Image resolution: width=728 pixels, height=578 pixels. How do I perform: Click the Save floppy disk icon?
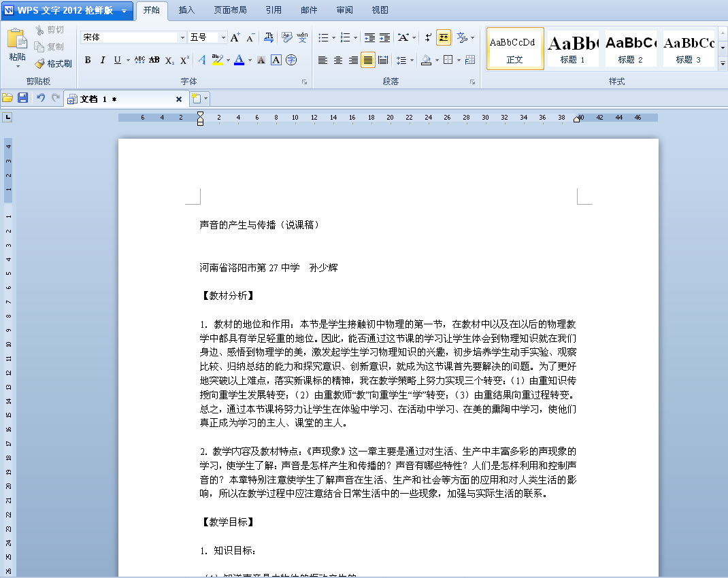point(22,99)
